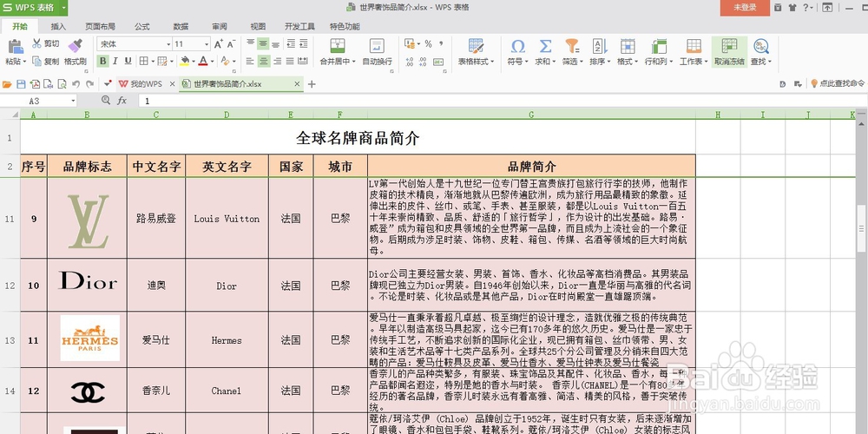This screenshot has height=434, width=868.
Task: Click the Copy (复制) icon
Action: pos(37,62)
